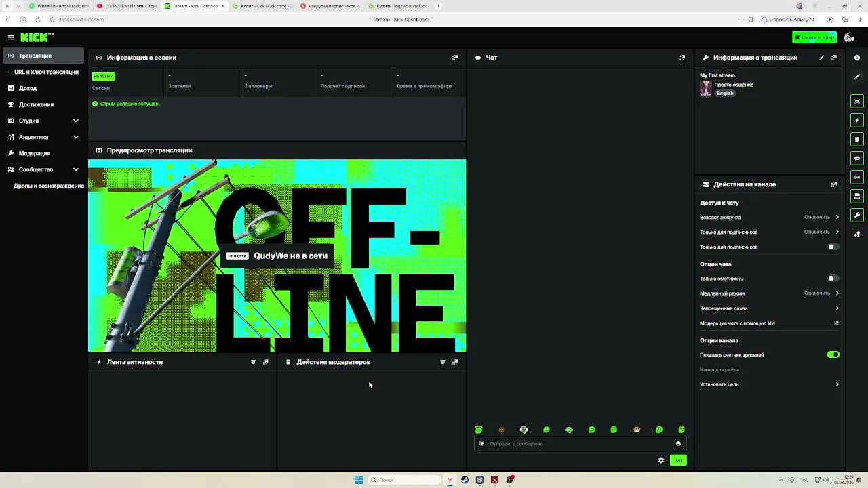
Task: Open chat settings gear icon
Action: (x=661, y=460)
